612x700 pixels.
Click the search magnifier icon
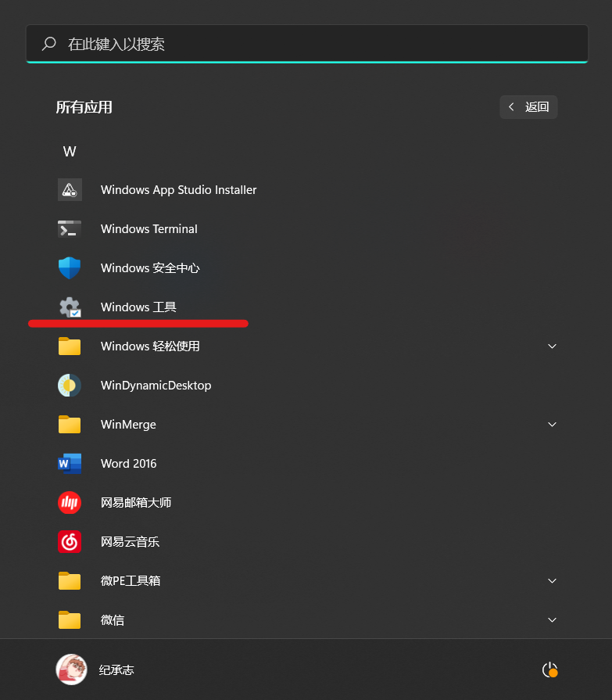48,44
